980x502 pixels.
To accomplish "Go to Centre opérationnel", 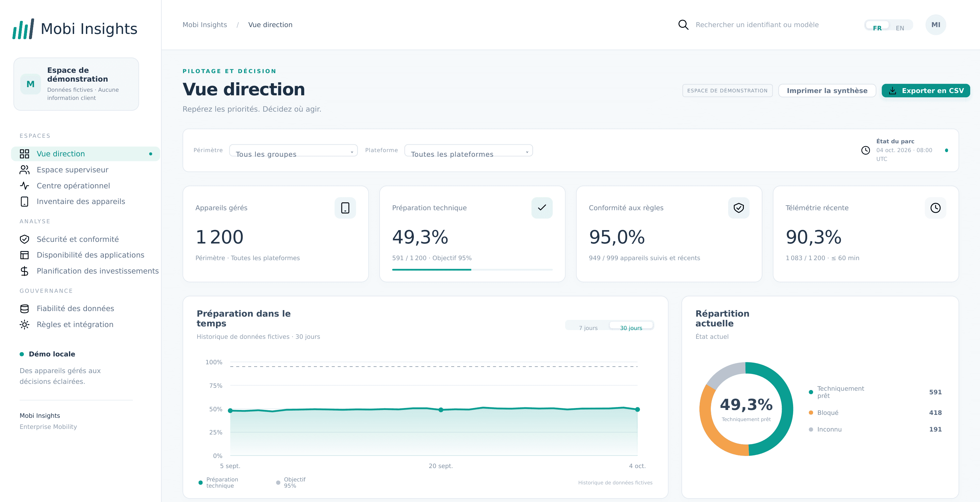I will [85, 185].
